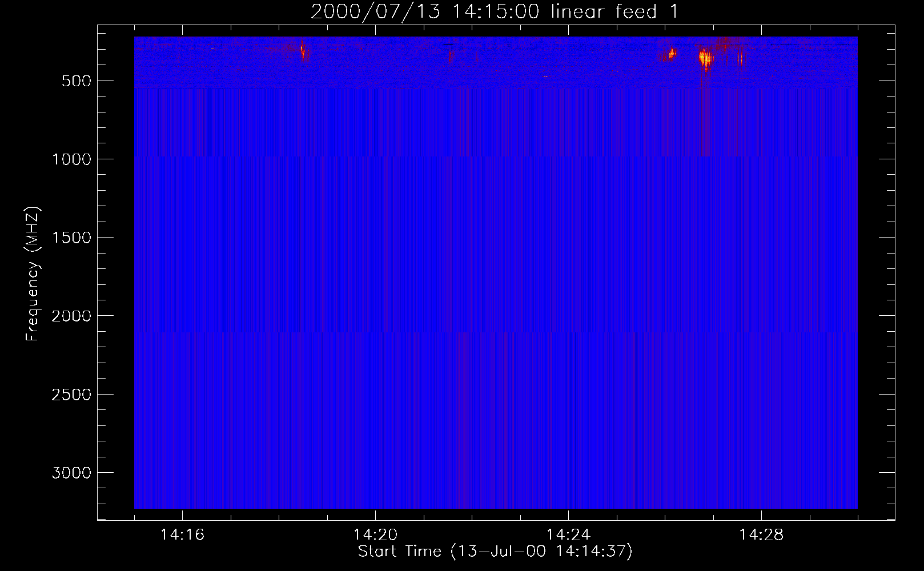Click the 2500 frequency tick label
This screenshot has width=924, height=571.
71,395
